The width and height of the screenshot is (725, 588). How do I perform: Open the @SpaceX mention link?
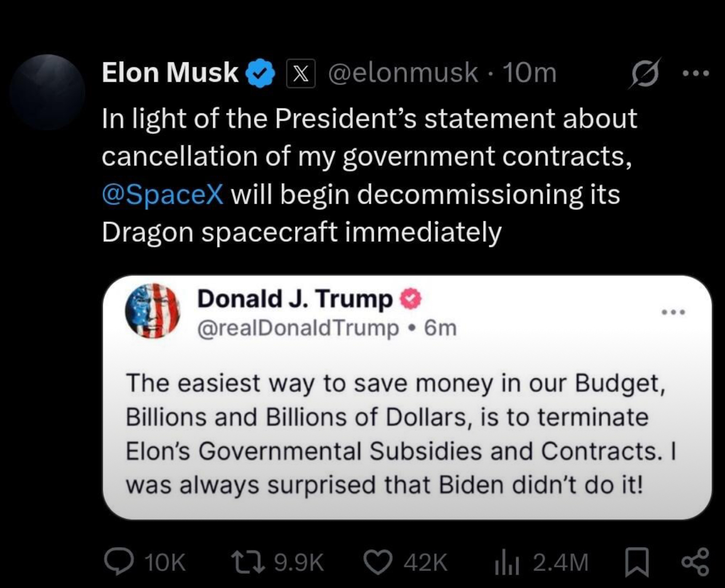[163, 194]
